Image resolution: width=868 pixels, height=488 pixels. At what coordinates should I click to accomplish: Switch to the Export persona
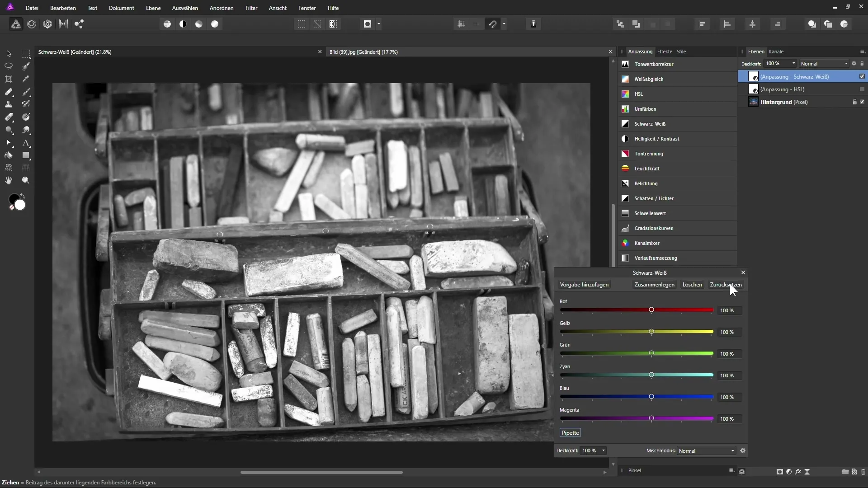coord(79,24)
